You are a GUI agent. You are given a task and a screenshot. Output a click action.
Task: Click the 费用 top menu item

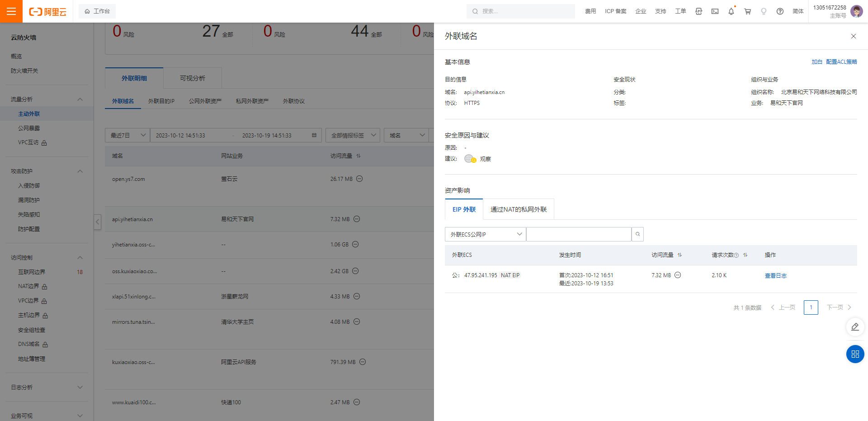pyautogui.click(x=590, y=11)
